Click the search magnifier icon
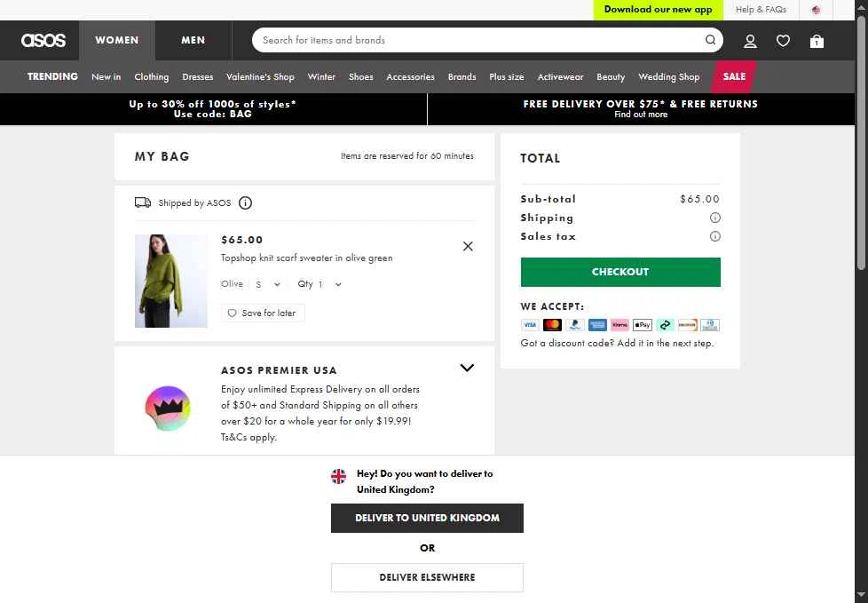868x603 pixels. (710, 40)
